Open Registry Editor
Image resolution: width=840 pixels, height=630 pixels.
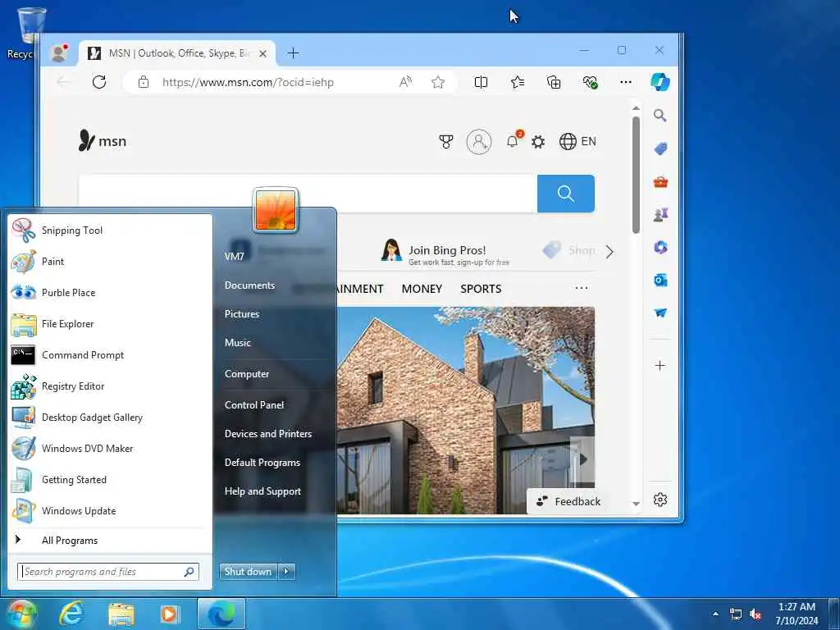click(x=110, y=386)
